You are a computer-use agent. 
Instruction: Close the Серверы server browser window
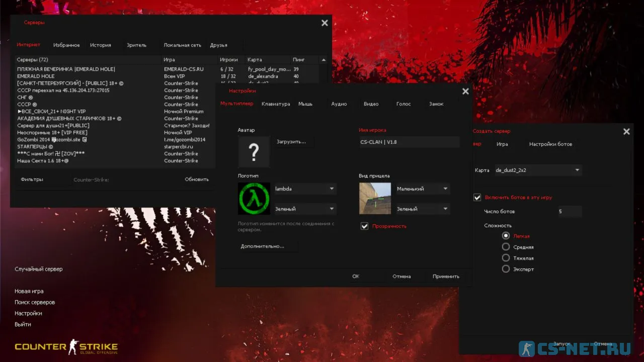[x=325, y=23]
